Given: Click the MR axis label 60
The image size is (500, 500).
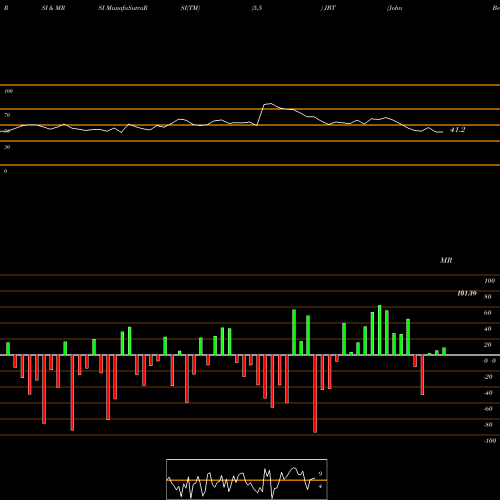Looking at the screenshot, I should click(488, 313).
